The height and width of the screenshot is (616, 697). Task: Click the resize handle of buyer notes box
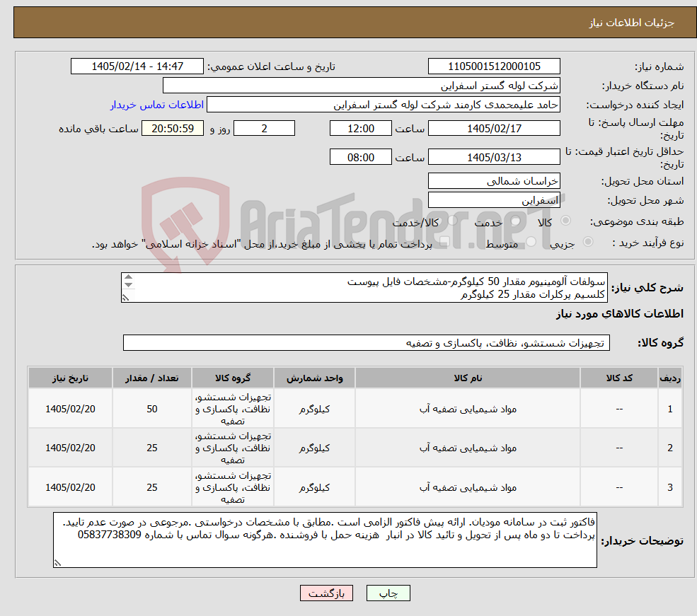[57, 563]
